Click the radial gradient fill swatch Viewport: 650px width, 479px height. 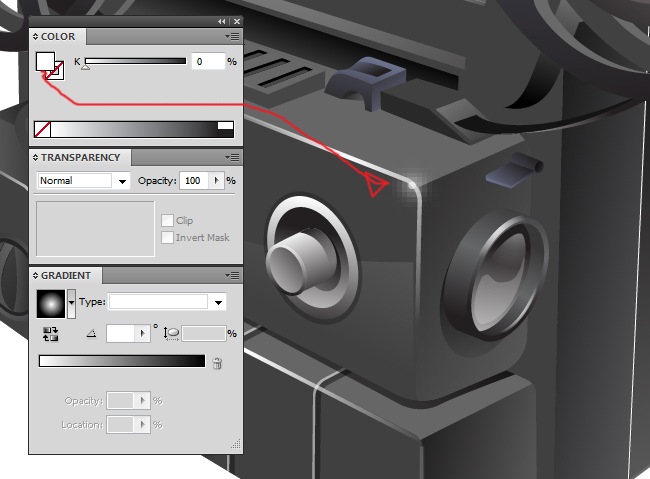click(51, 304)
